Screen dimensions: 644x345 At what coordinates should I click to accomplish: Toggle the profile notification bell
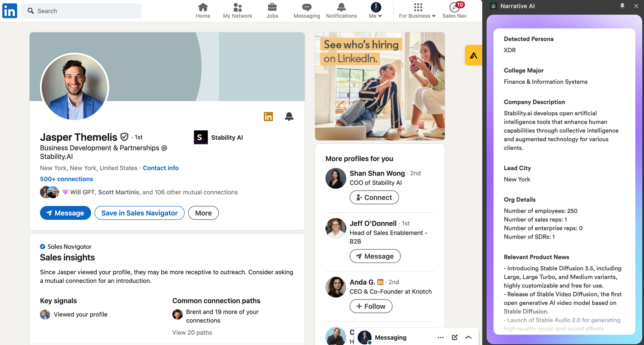(289, 117)
